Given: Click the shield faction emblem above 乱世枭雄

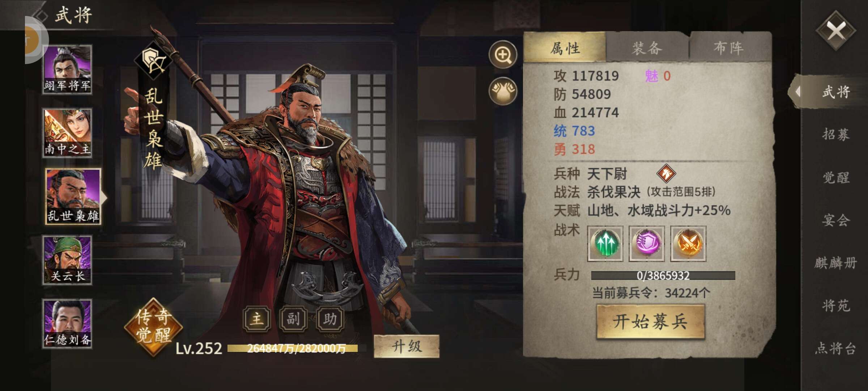Looking at the screenshot, I should (x=153, y=60).
